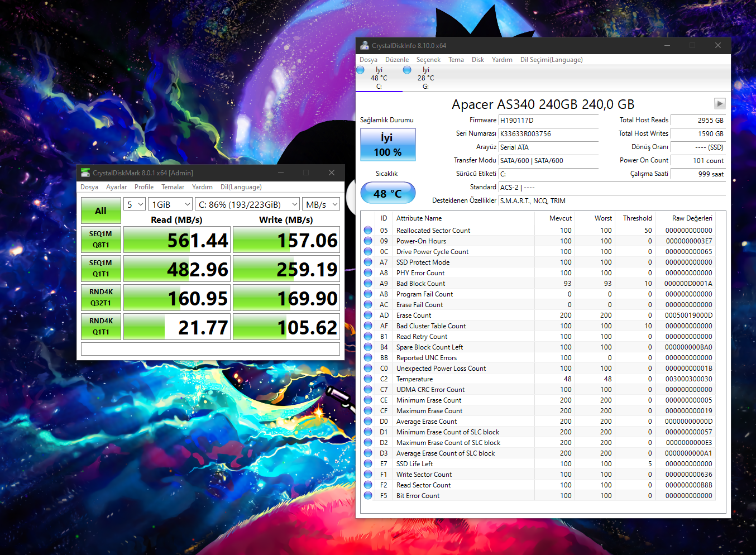
Task: Click the 48 °C temperature button
Action: (x=388, y=193)
